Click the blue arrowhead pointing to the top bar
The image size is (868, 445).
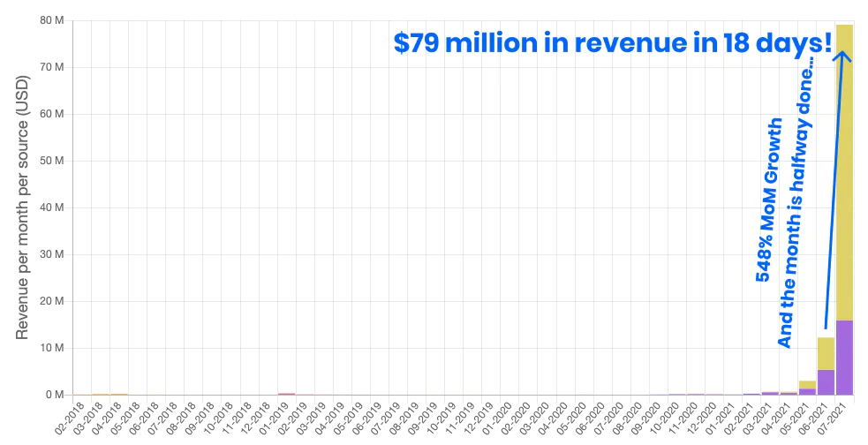coord(843,57)
